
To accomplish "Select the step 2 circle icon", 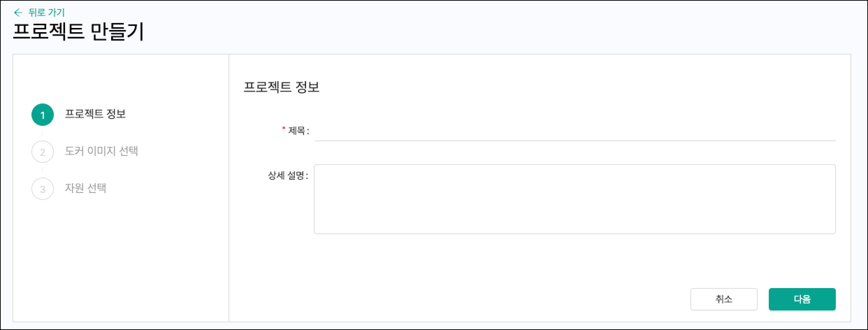I will pos(43,152).
